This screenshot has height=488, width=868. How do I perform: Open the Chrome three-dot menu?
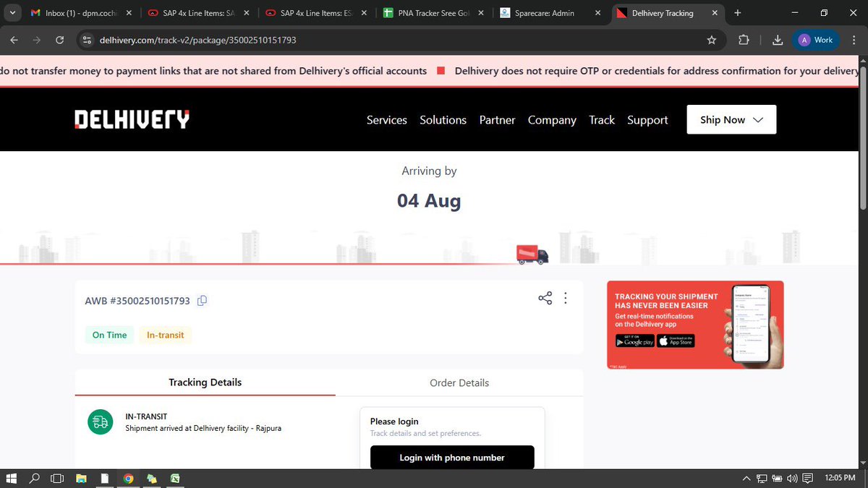(x=855, y=40)
